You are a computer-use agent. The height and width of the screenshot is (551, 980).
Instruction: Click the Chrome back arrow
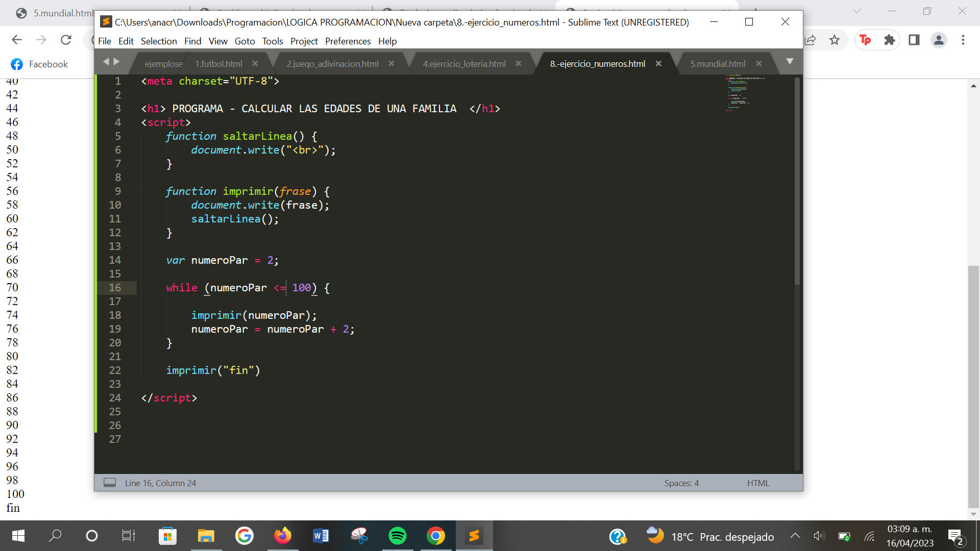pos(17,40)
